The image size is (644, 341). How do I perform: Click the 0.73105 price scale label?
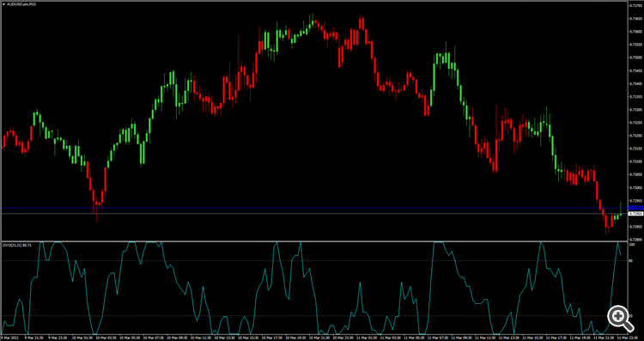(636, 161)
